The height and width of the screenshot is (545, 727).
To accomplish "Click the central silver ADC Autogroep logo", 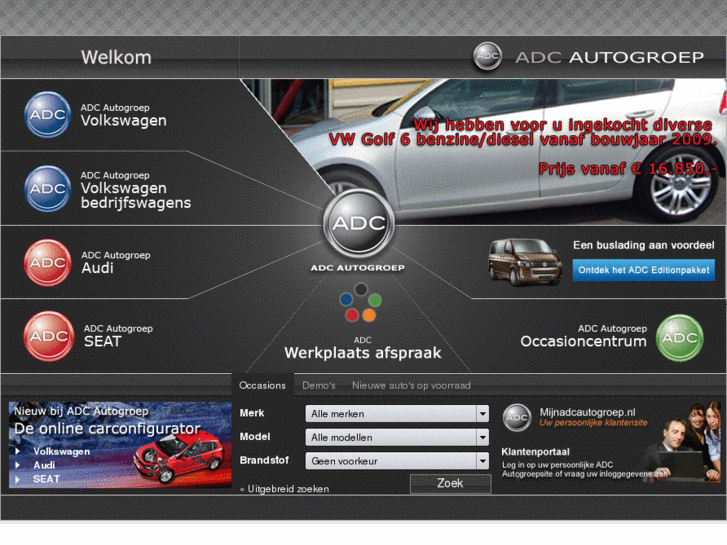I will click(x=359, y=224).
